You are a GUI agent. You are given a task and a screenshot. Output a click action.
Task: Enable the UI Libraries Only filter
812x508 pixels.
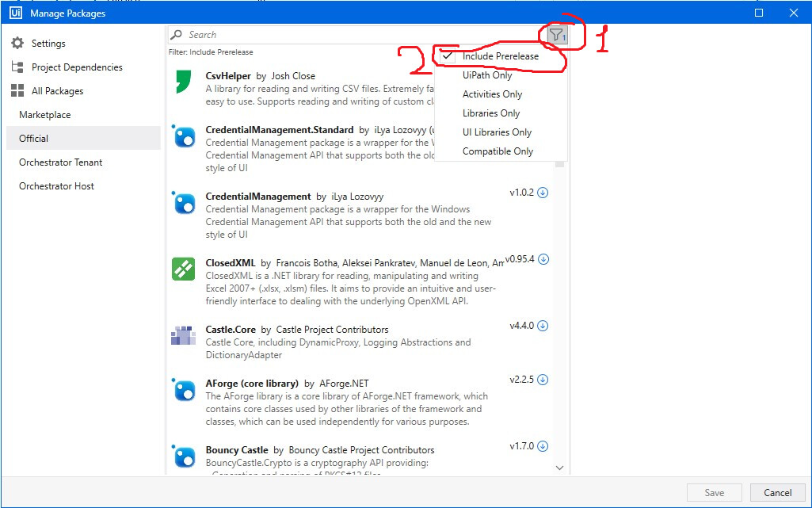pyautogui.click(x=501, y=132)
